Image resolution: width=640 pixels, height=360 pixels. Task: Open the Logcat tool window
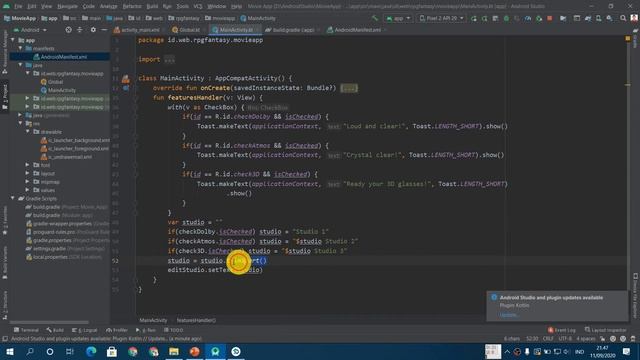(84, 330)
